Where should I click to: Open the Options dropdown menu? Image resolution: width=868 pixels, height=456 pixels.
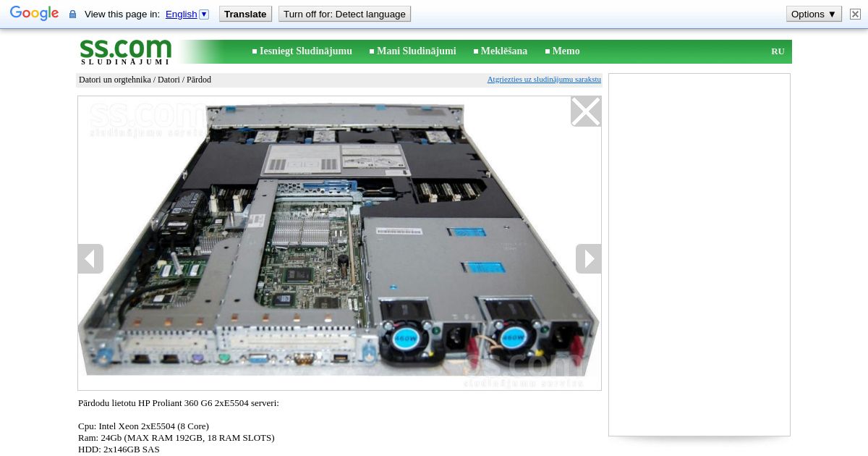pos(814,14)
